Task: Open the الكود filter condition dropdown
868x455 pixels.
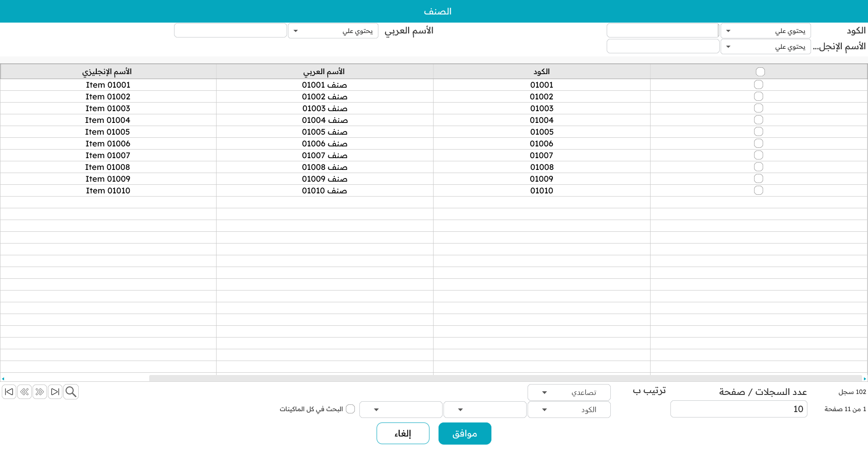Action: 765,31
